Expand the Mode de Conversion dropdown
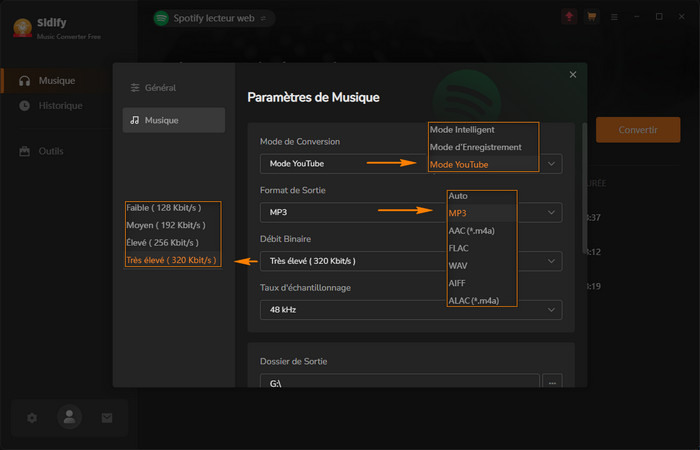 (x=410, y=164)
